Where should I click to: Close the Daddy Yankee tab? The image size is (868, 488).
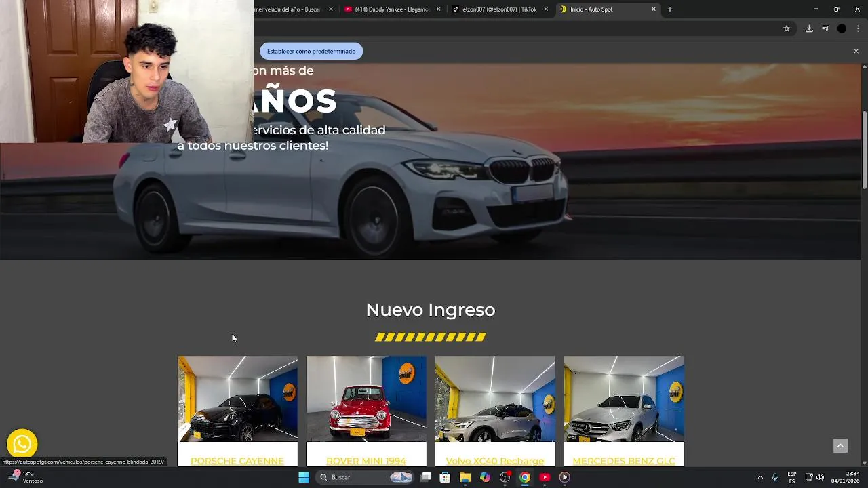pyautogui.click(x=438, y=9)
